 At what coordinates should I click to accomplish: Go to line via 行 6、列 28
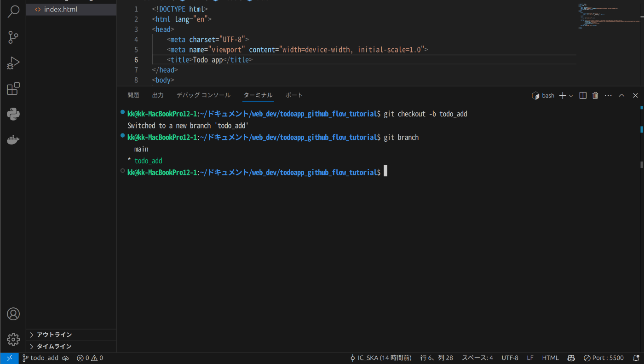click(x=436, y=358)
